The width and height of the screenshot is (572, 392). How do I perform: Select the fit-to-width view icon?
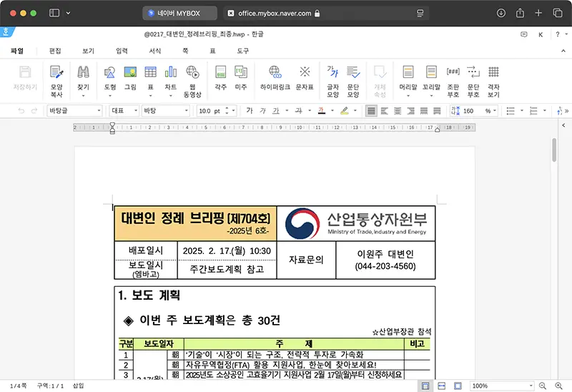coord(441,386)
